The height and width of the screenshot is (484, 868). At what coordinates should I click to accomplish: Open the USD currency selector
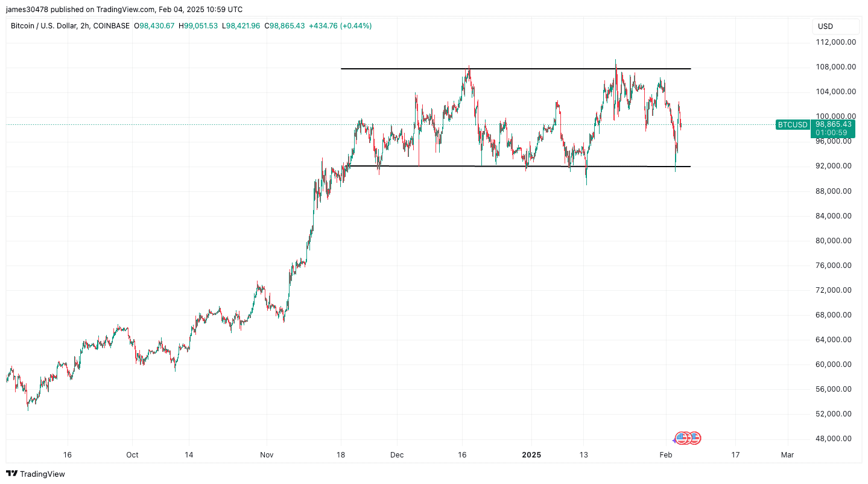click(x=835, y=26)
